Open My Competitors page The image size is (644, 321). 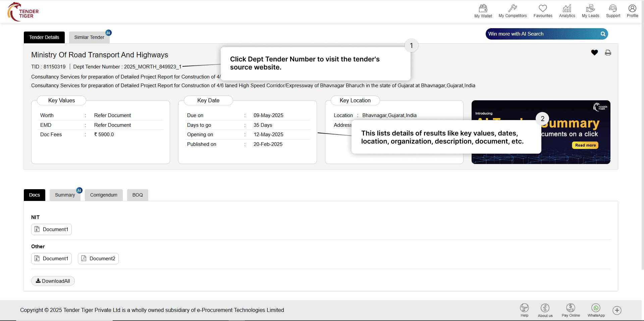point(513,11)
